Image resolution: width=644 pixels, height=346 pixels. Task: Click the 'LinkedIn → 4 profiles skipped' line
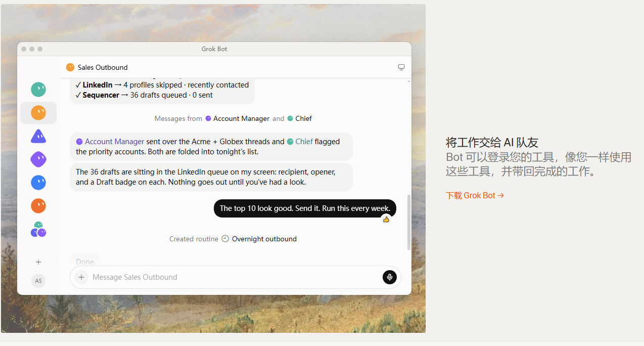coord(162,85)
